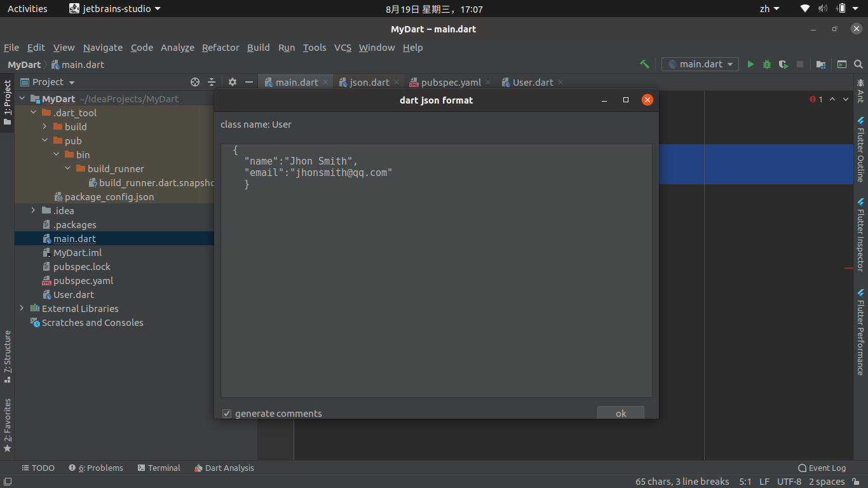Click the ok button in dialog
The image size is (868, 488).
(x=621, y=413)
